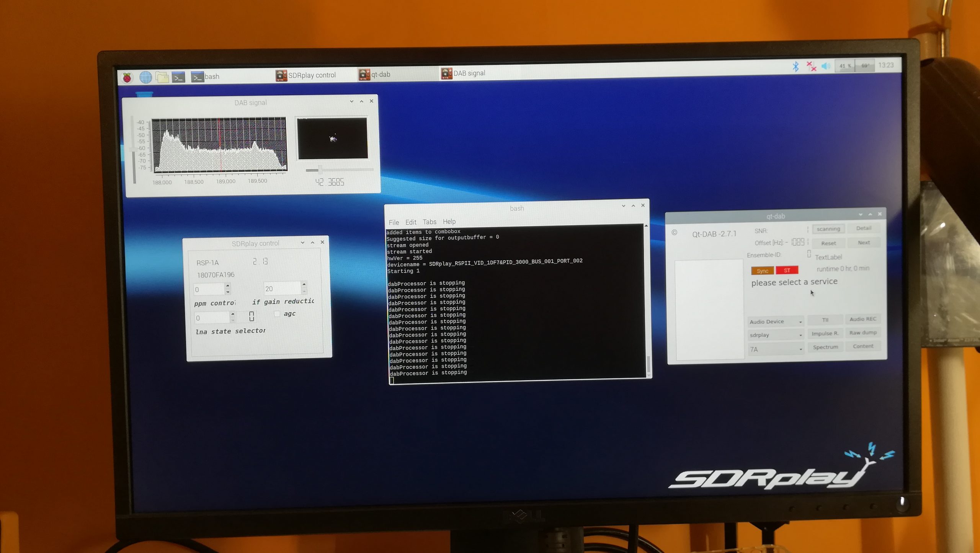Click the copyright icon in qt-dab
Viewport: 980px width, 553px height.
pos(674,233)
